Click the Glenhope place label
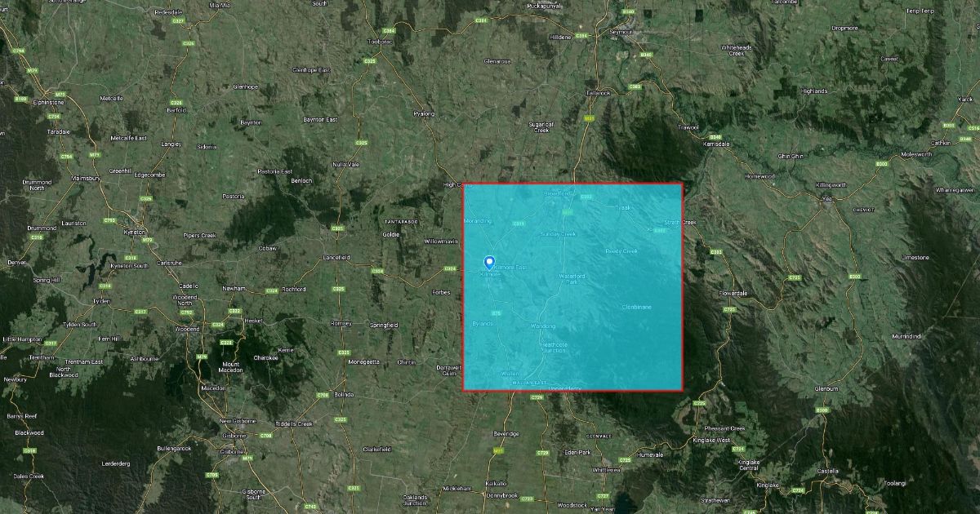The height and width of the screenshot is (514, 980). [245, 86]
